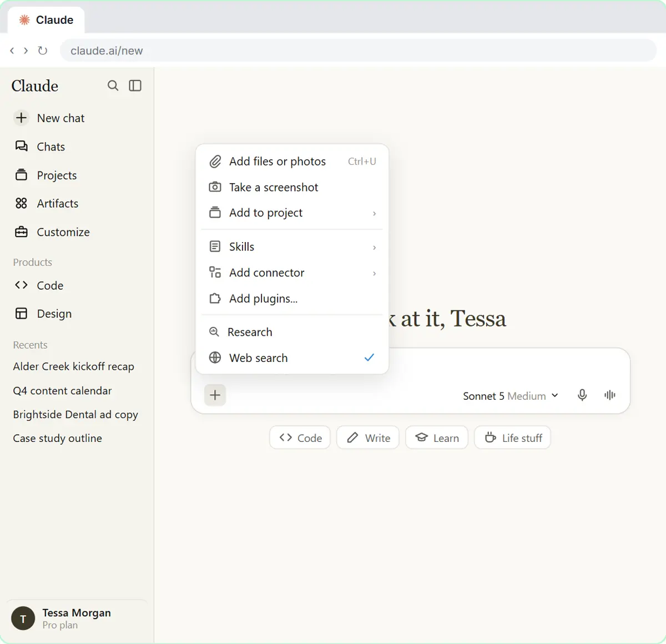Click the Code suggestion chip below composer
Image resolution: width=666 pixels, height=644 pixels.
[x=300, y=437]
